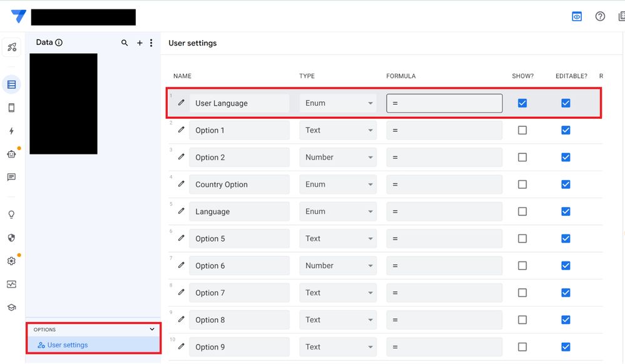Select User settings in Options

click(93, 345)
